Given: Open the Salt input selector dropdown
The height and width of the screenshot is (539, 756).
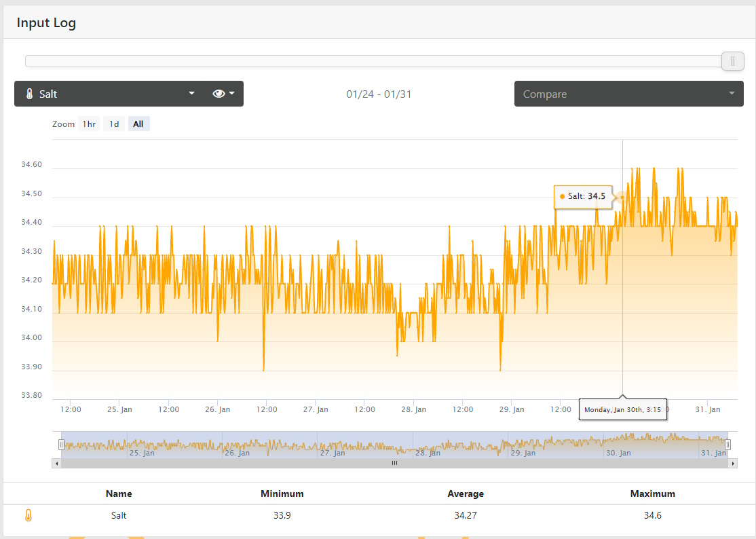Looking at the screenshot, I should [109, 94].
